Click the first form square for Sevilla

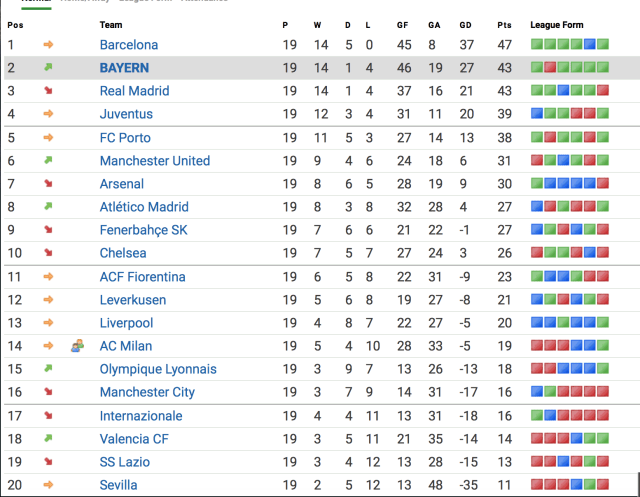click(x=537, y=485)
